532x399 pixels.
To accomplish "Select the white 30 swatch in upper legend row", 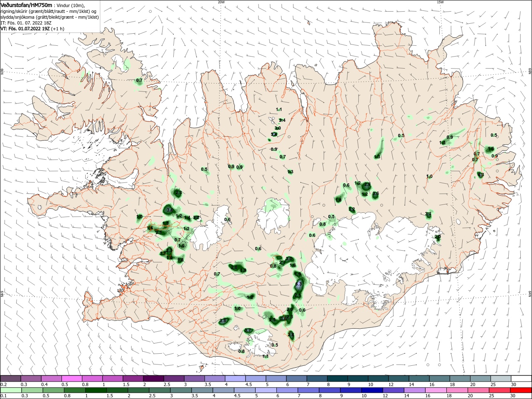I will pyautogui.click(x=521, y=379).
